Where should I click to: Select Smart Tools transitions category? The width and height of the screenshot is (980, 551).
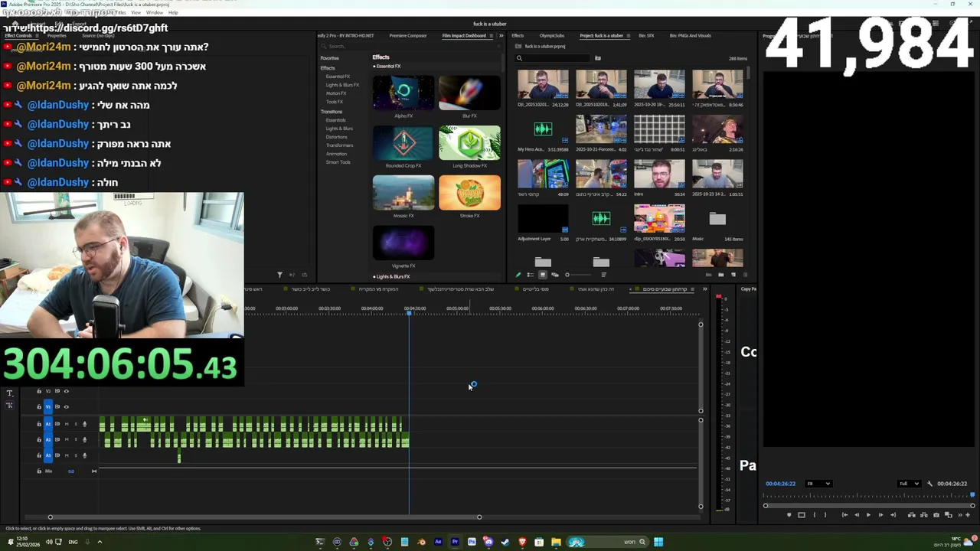[x=338, y=162]
